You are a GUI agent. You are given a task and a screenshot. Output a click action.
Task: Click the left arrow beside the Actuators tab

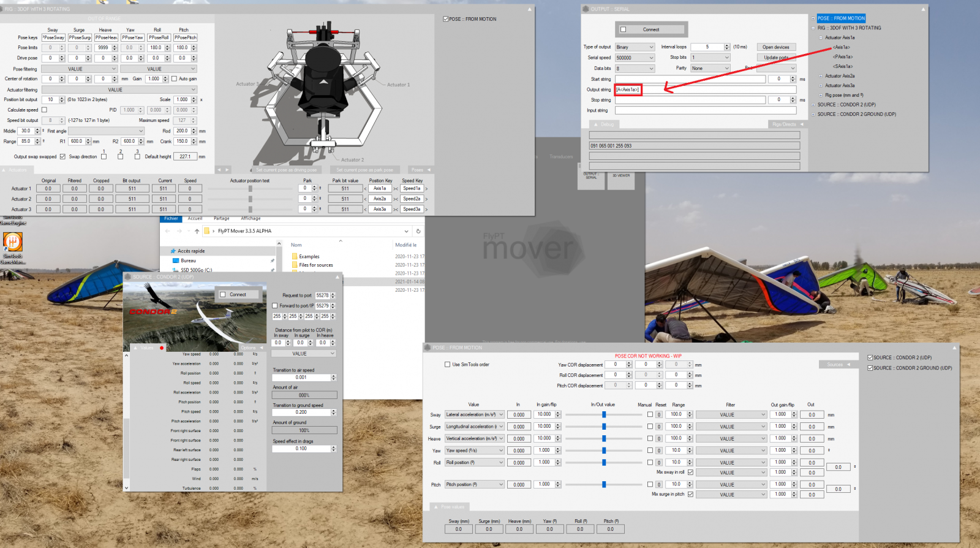(x=219, y=170)
